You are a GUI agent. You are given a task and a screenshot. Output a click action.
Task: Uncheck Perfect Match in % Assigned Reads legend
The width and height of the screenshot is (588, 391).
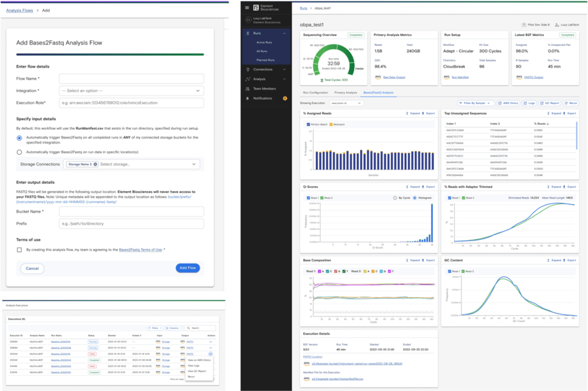click(x=307, y=124)
